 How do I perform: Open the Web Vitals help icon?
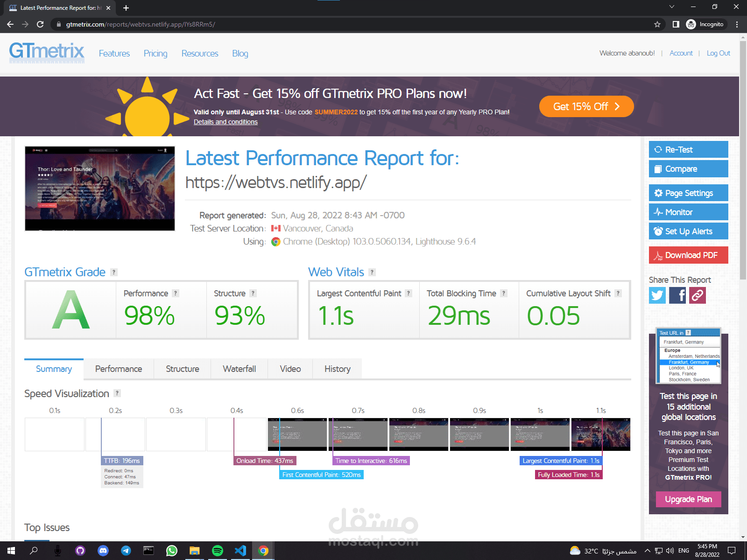(372, 273)
